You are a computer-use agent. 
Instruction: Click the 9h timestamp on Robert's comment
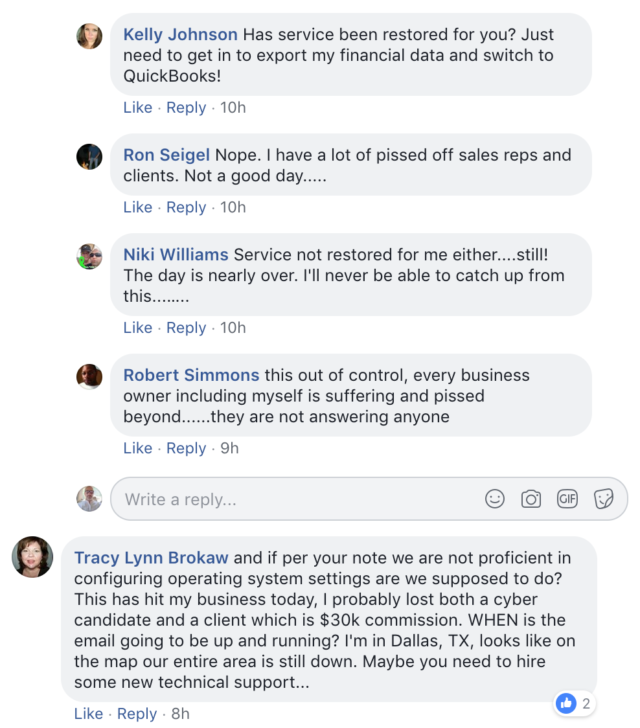pyautogui.click(x=230, y=448)
